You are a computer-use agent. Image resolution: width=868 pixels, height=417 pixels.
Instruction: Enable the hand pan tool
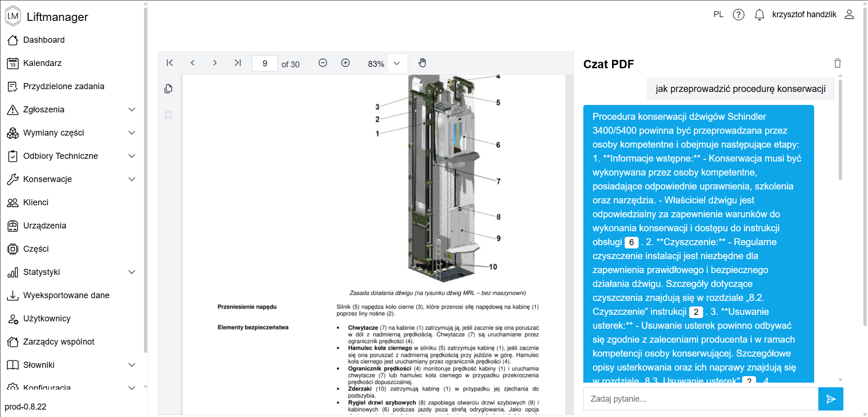coord(422,63)
